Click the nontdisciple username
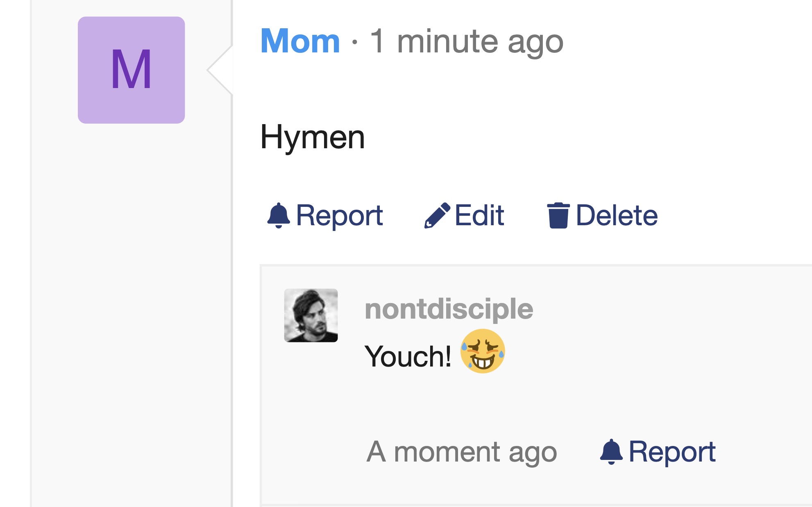This screenshot has height=507, width=812. click(x=449, y=309)
